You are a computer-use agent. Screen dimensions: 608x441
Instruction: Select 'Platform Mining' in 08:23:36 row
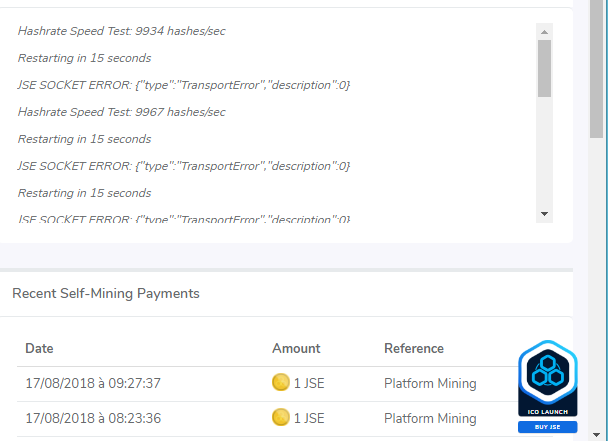coord(430,418)
